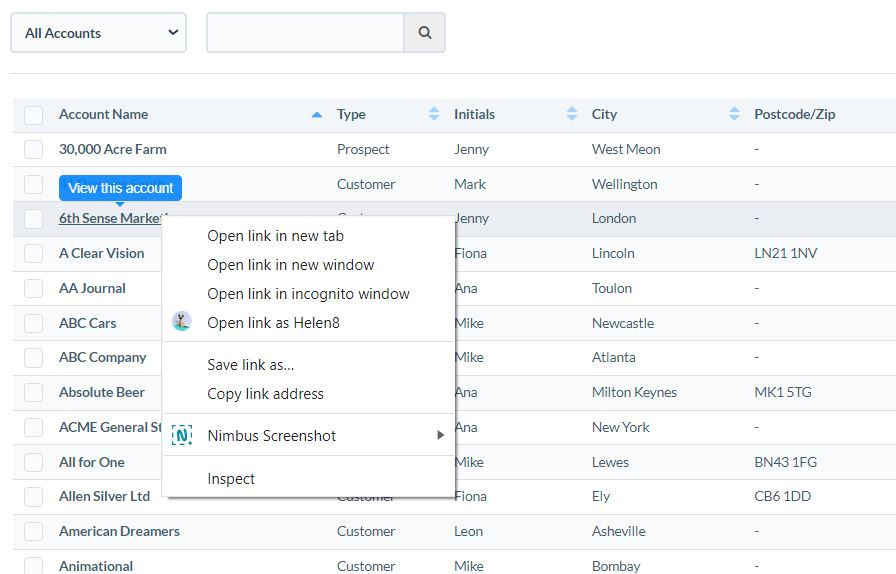Viewport: 896px width, 574px height.
Task: Check the AA Journal checkbox
Action: pos(33,289)
